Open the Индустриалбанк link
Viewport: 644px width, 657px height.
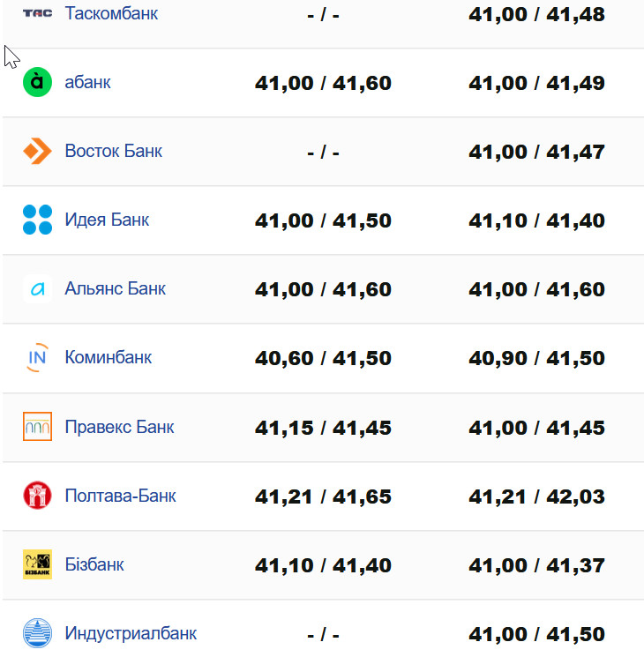tap(131, 633)
